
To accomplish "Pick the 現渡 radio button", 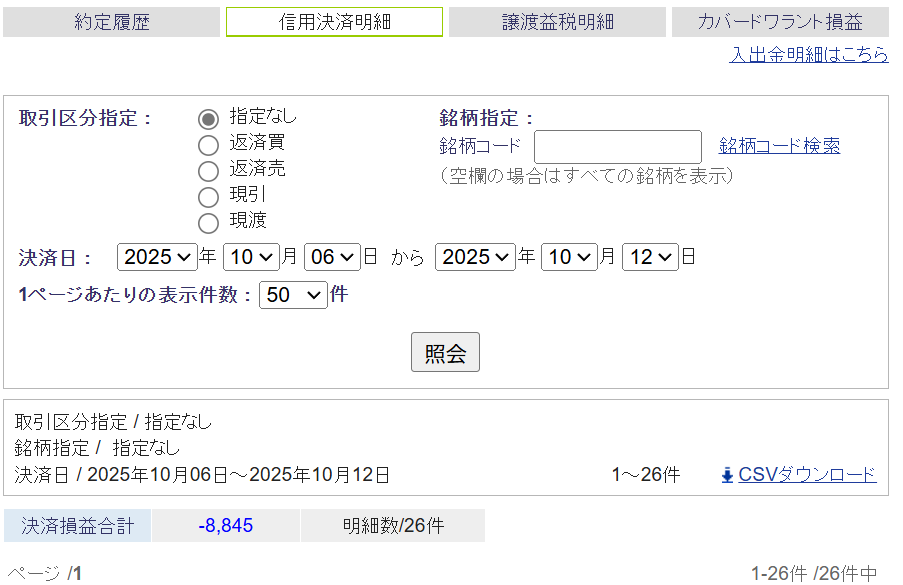I will [208, 223].
